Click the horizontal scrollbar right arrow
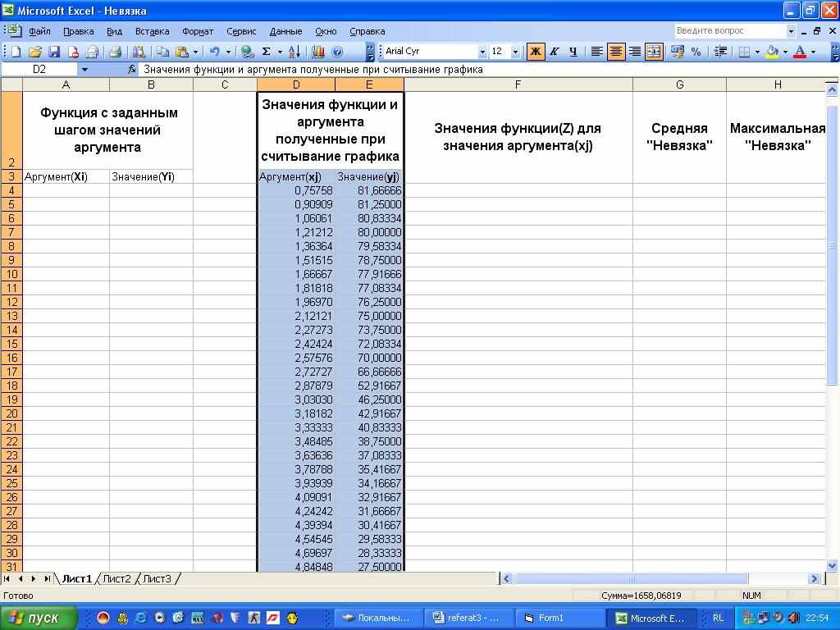Image resolution: width=840 pixels, height=630 pixels. 815,578
